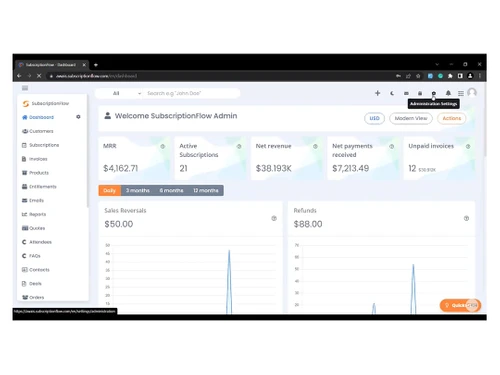
Task: Open the Actions button
Action: pyautogui.click(x=452, y=118)
